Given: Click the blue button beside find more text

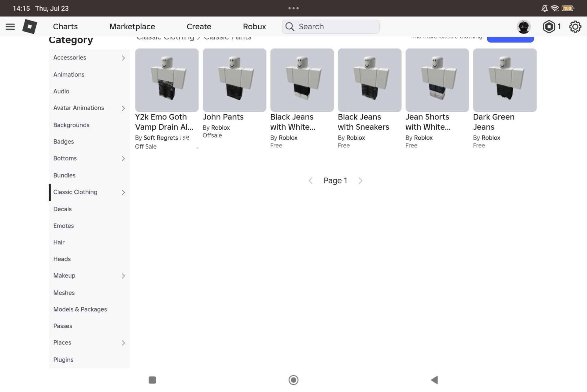Looking at the screenshot, I should [x=510, y=39].
